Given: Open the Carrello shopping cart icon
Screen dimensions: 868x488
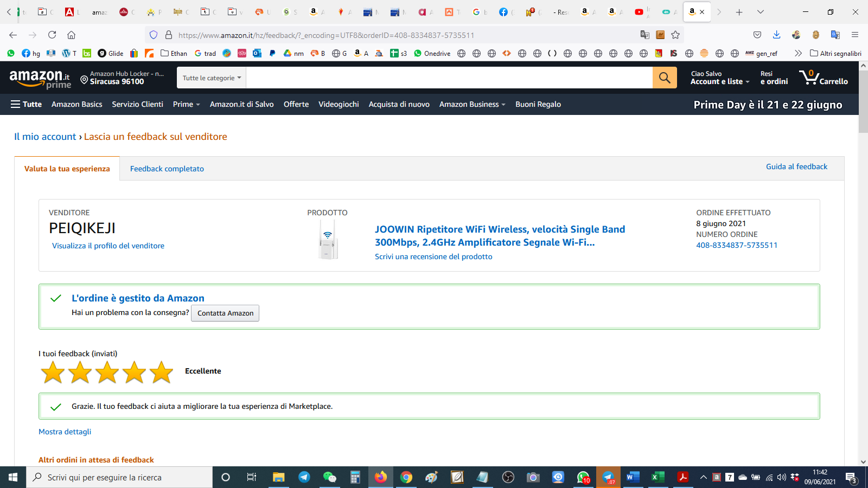Looking at the screenshot, I should pyautogui.click(x=823, y=78).
